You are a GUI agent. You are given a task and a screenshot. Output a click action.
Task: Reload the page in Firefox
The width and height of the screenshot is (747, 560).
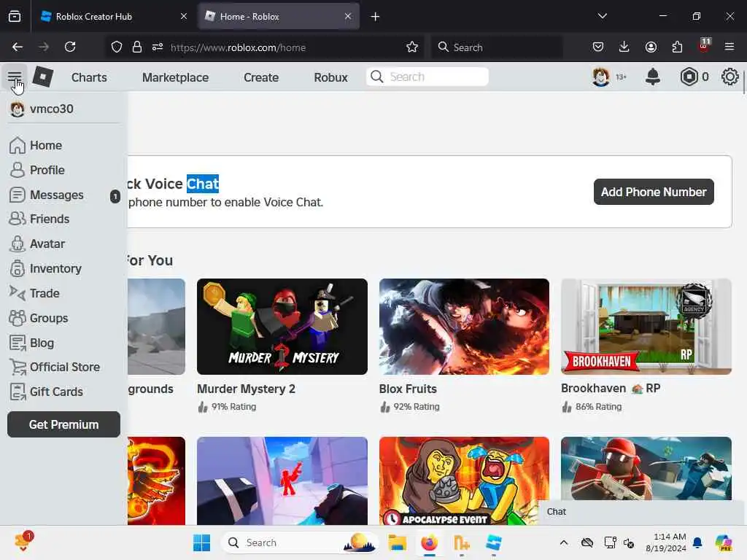coord(70,47)
